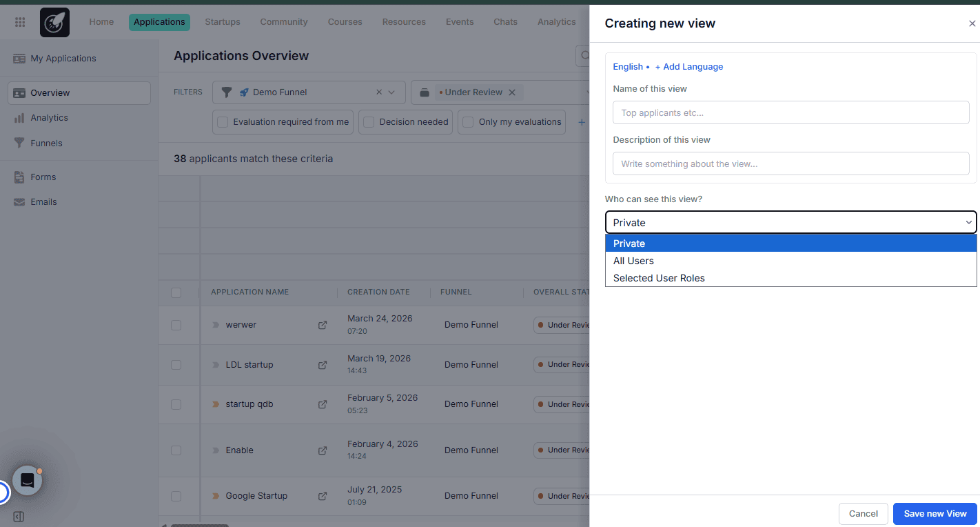
Task: Click the Funnels funnel sidebar icon
Action: [19, 143]
